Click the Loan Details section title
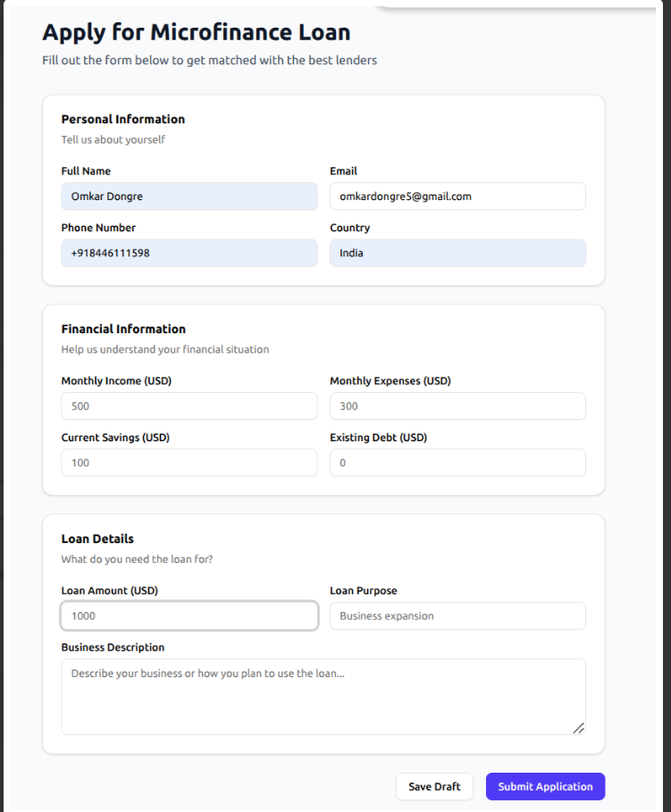The image size is (671, 812). click(x=97, y=539)
